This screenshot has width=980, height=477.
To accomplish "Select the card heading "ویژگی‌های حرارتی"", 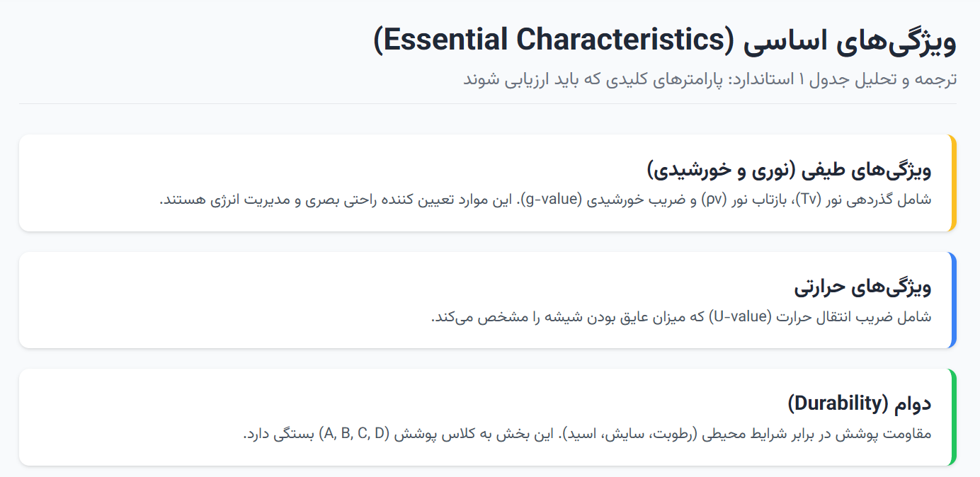I will pos(862,287).
